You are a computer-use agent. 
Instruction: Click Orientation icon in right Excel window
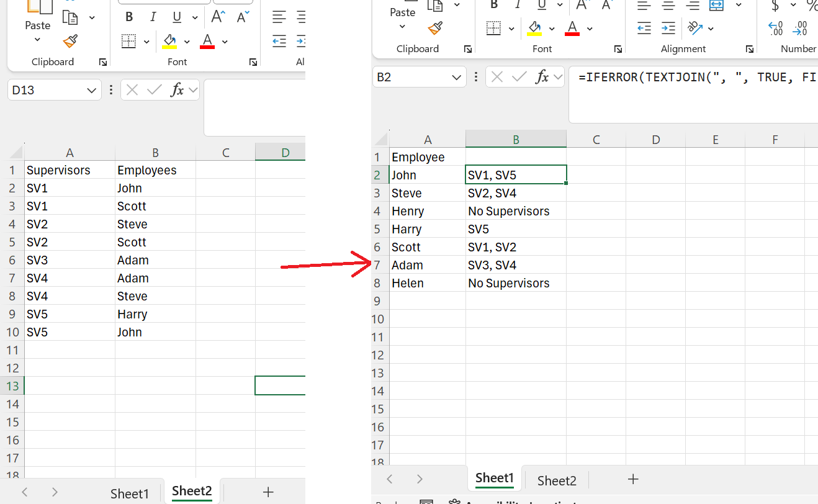tap(695, 29)
